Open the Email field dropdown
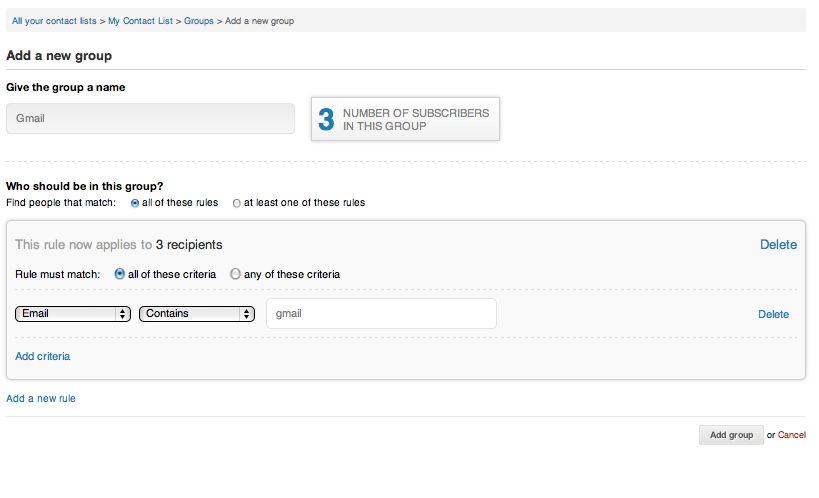The image size is (819, 498). 73,314
